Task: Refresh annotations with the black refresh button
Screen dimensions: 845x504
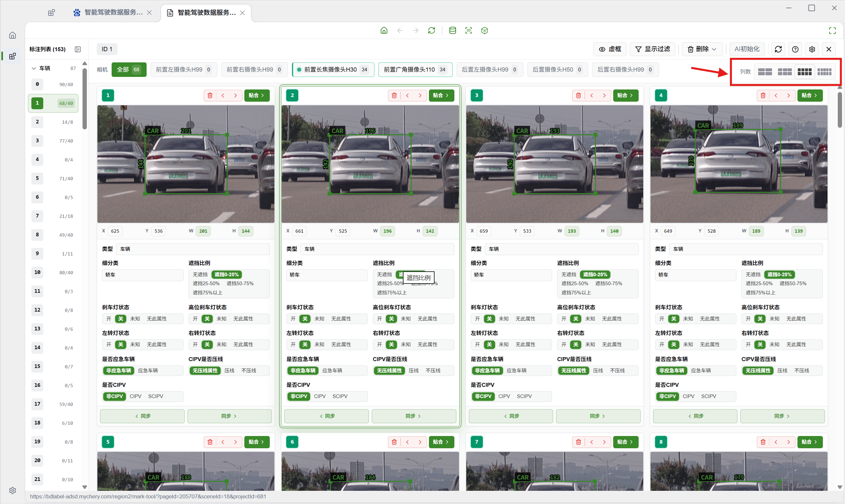Action: (778, 49)
